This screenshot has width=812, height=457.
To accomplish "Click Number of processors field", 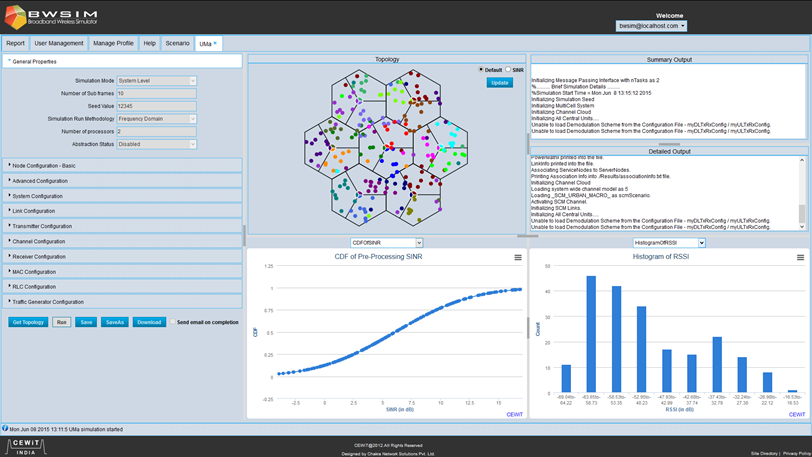I will (x=156, y=132).
